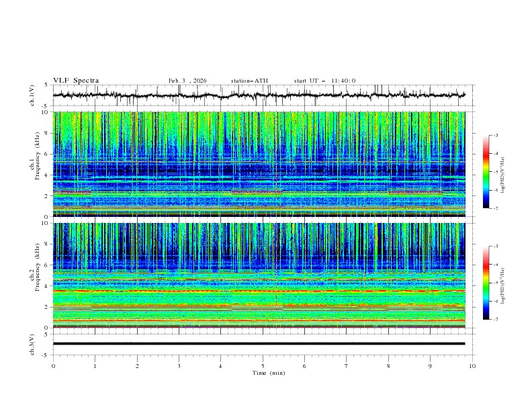Click the 10 kHz tick on ch.2 frequency axis
This screenshot has width=532, height=411.
coord(46,223)
